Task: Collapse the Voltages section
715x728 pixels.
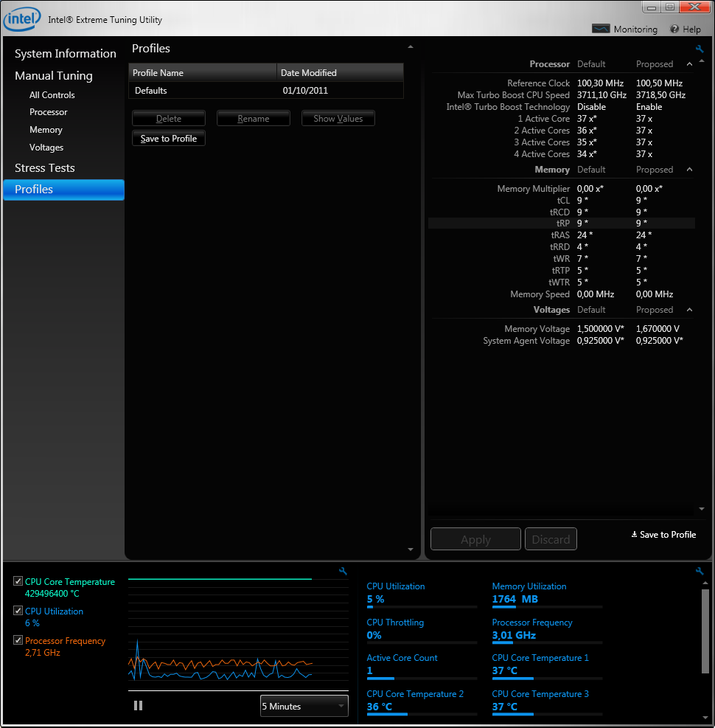Action: pyautogui.click(x=690, y=310)
